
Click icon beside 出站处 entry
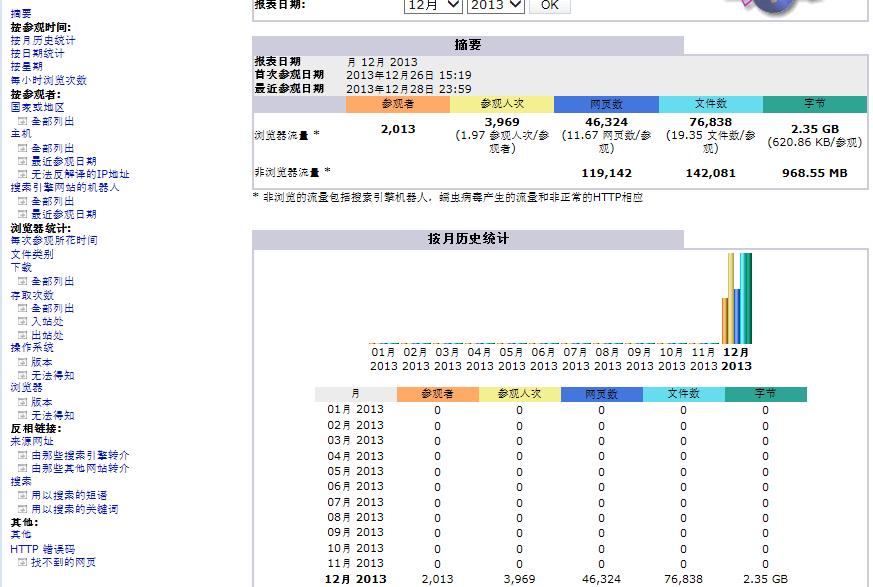[x=22, y=336]
